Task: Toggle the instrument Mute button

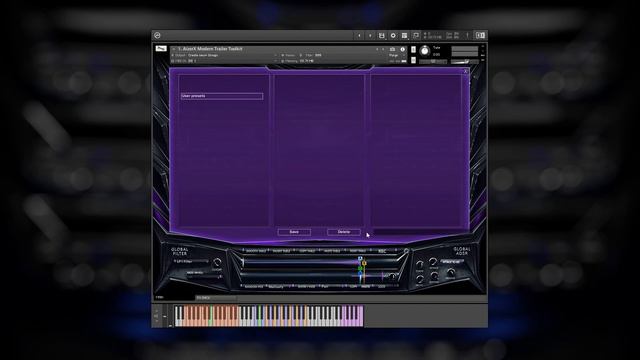Action: [413, 60]
